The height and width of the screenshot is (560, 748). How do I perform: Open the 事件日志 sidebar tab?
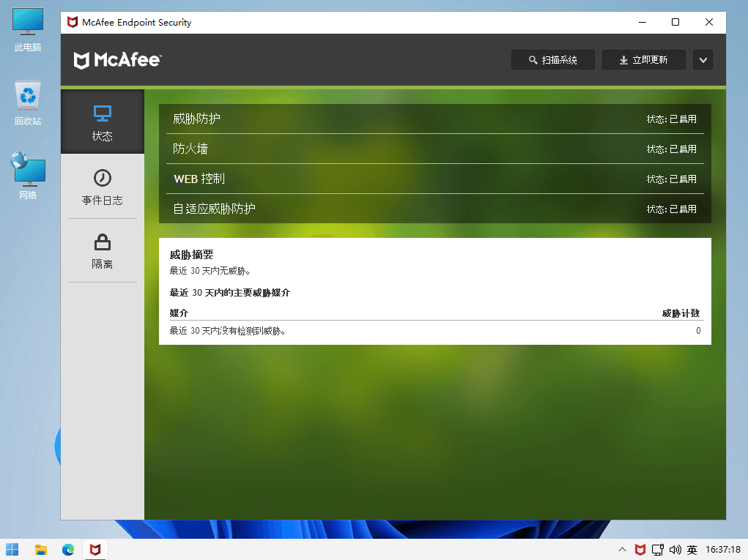(102, 187)
